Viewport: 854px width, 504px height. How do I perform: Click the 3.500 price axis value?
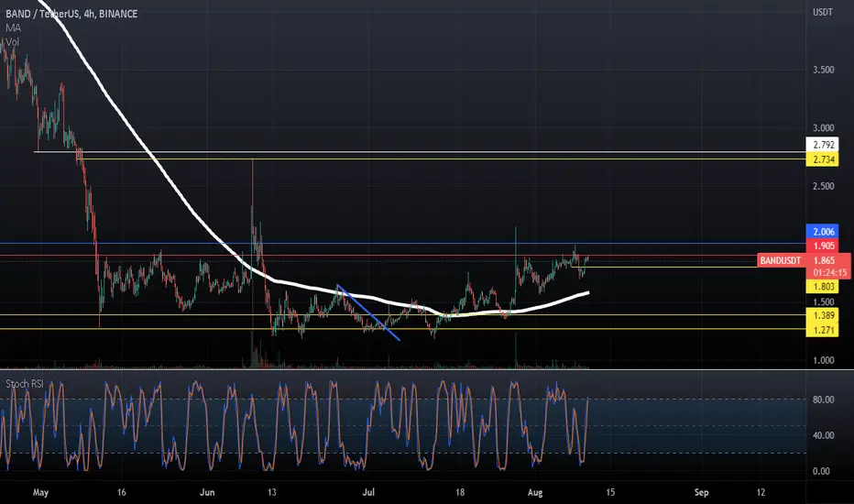pyautogui.click(x=823, y=70)
